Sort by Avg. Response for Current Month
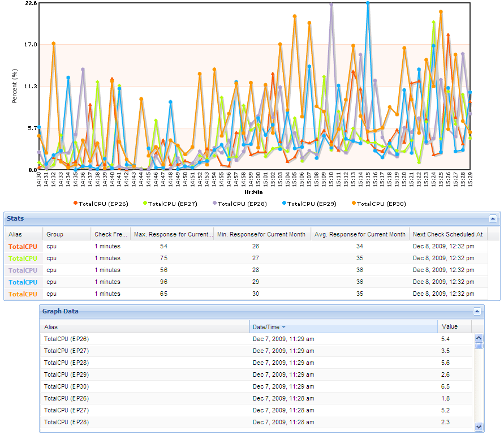This screenshot has height=435, width=504. [x=360, y=234]
